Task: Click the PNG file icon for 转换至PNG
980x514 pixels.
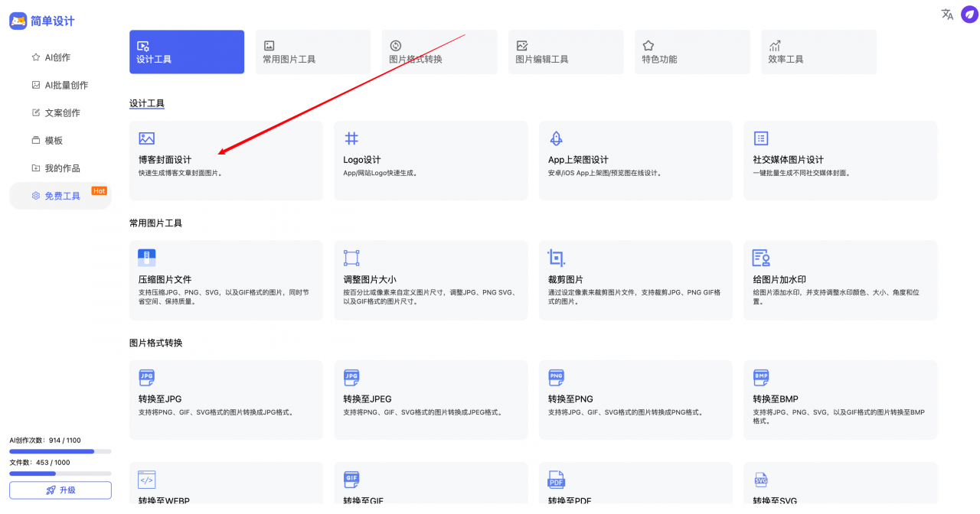Action: tap(557, 377)
